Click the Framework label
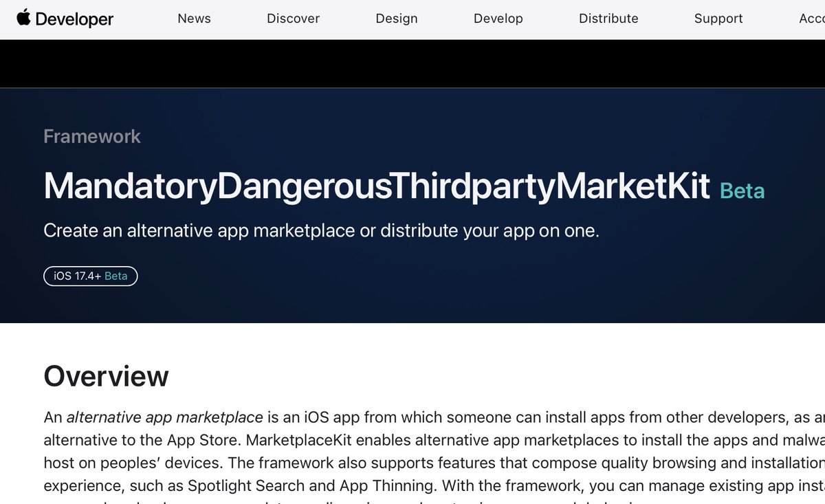Viewport: 825px width, 504px height. tap(92, 136)
